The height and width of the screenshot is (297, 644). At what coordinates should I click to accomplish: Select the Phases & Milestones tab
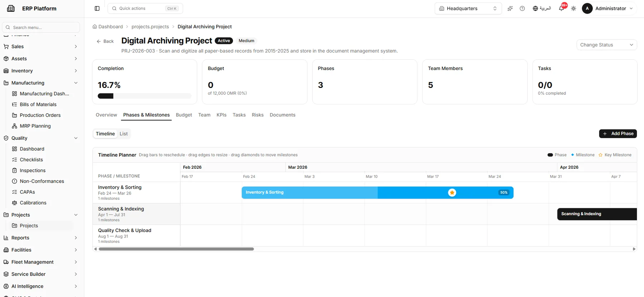click(x=146, y=115)
